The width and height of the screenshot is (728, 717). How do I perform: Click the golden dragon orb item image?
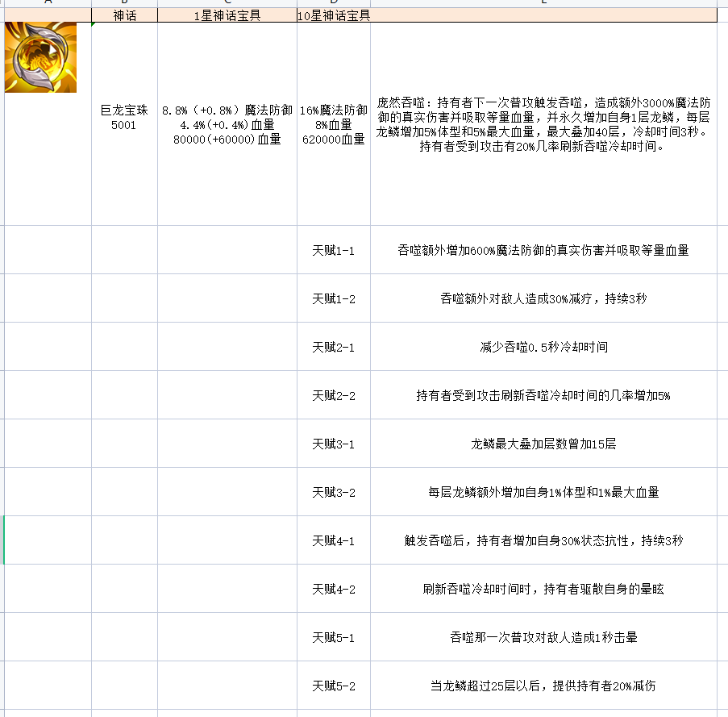point(40,57)
